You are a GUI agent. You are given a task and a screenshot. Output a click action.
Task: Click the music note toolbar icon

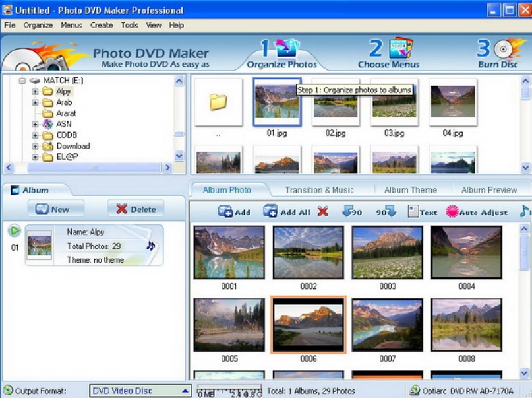click(x=525, y=211)
